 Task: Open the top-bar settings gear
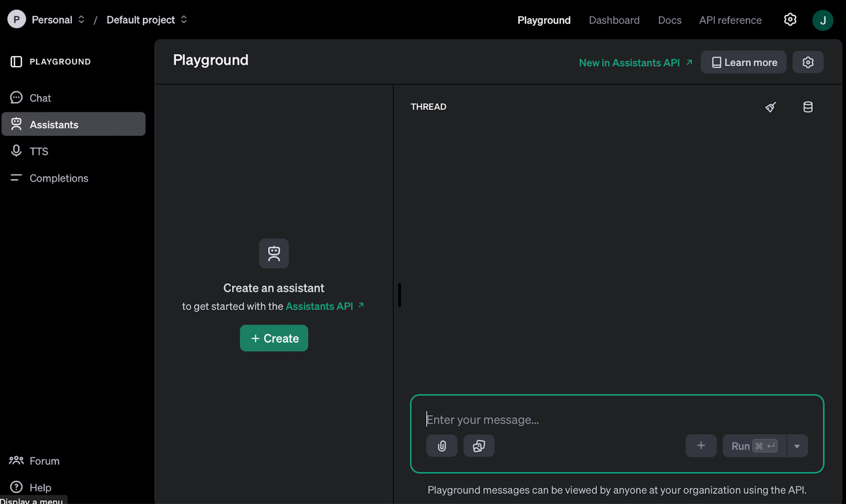click(x=790, y=20)
